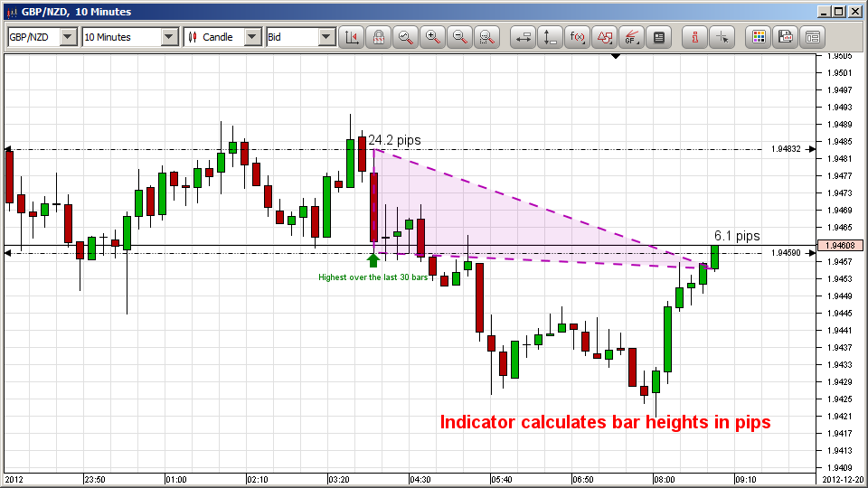Click the 01:00 time axis label
The width and height of the screenshot is (868, 488).
coord(176,479)
